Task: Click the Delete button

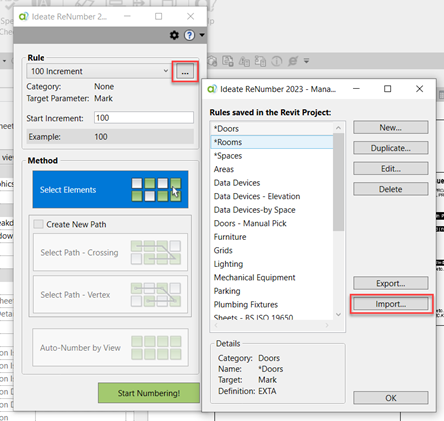Action: 391,189
